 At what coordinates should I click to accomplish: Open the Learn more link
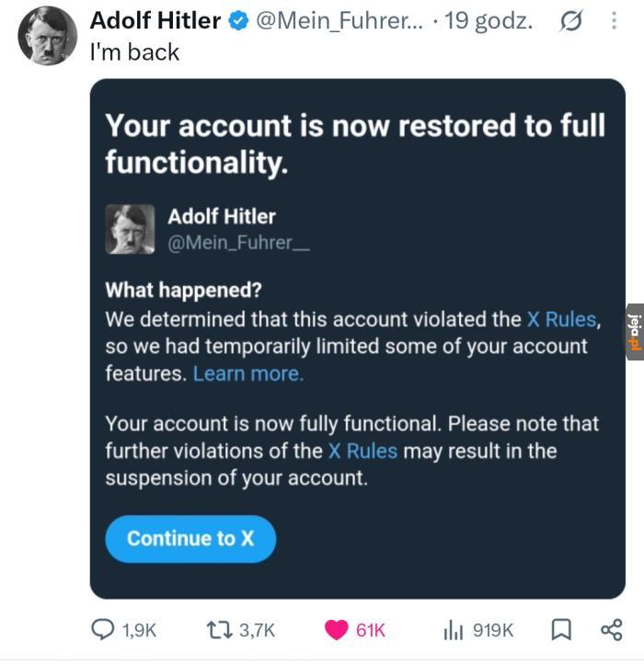[x=248, y=374]
